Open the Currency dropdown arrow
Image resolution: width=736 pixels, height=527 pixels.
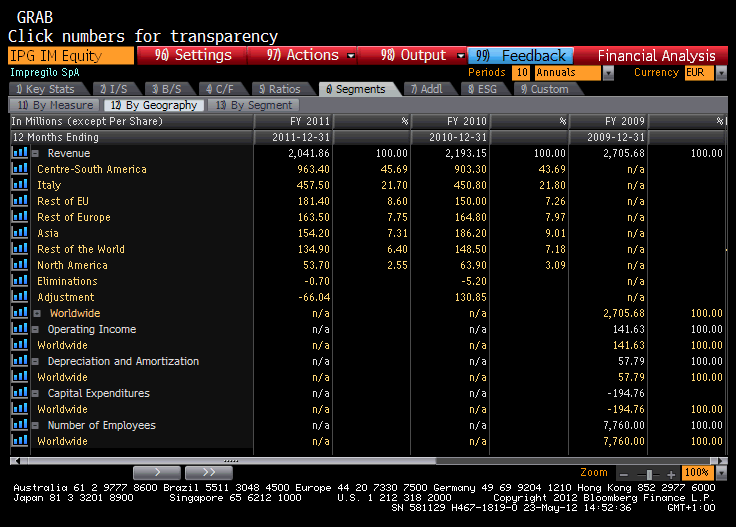(721, 73)
